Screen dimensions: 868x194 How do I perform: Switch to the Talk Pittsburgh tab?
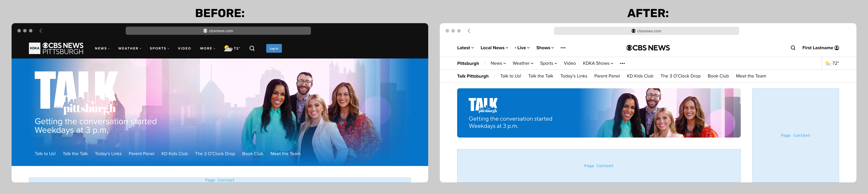click(x=473, y=76)
